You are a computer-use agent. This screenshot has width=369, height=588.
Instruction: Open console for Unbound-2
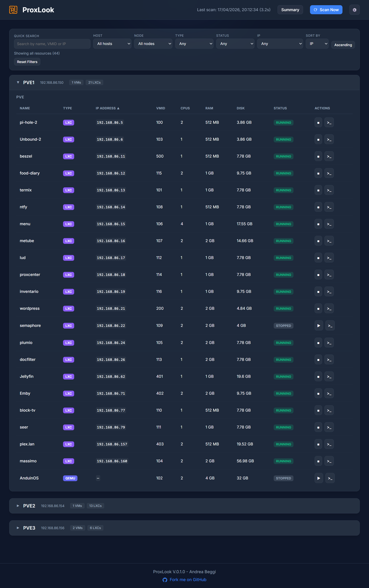(x=329, y=140)
